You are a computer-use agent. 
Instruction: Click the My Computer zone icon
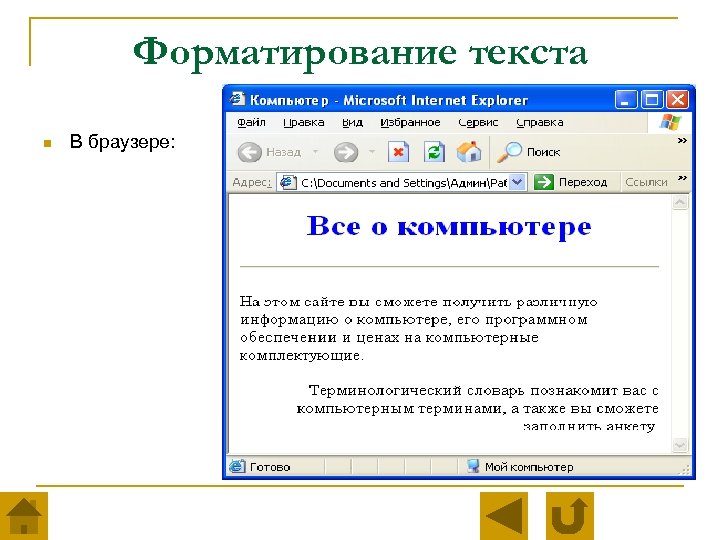(473, 466)
